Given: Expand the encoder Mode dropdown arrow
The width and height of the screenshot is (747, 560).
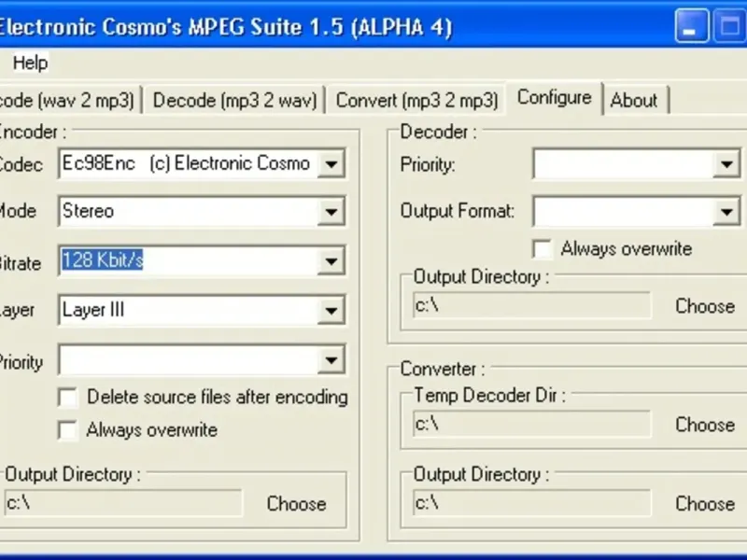Looking at the screenshot, I should point(331,212).
